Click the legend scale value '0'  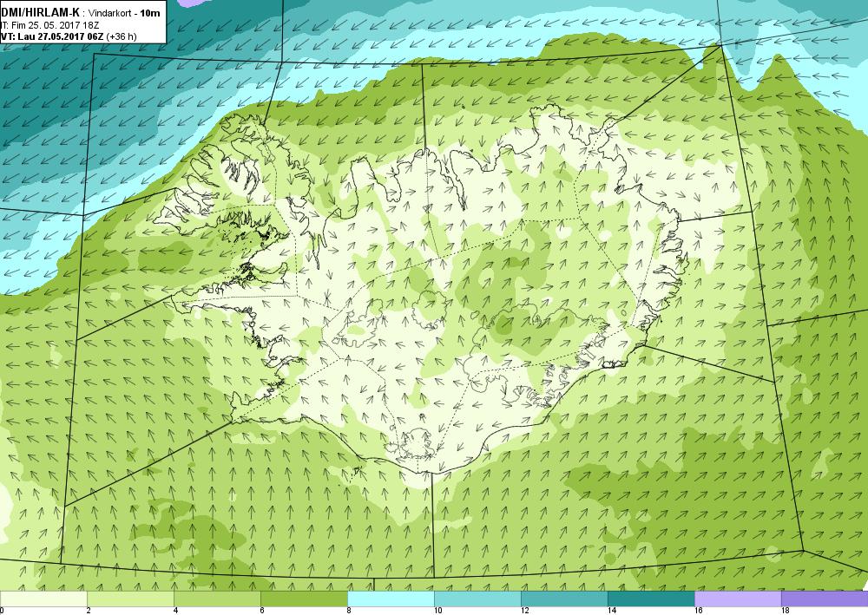[x=3, y=611]
